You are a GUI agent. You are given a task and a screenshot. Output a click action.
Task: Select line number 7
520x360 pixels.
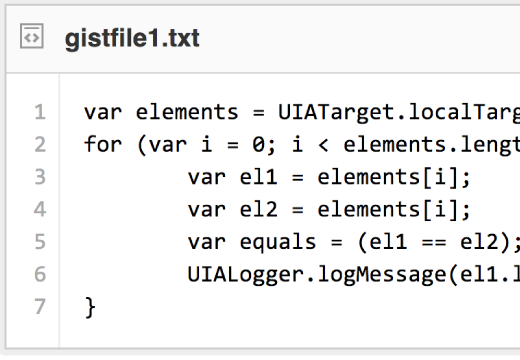pos(40,307)
